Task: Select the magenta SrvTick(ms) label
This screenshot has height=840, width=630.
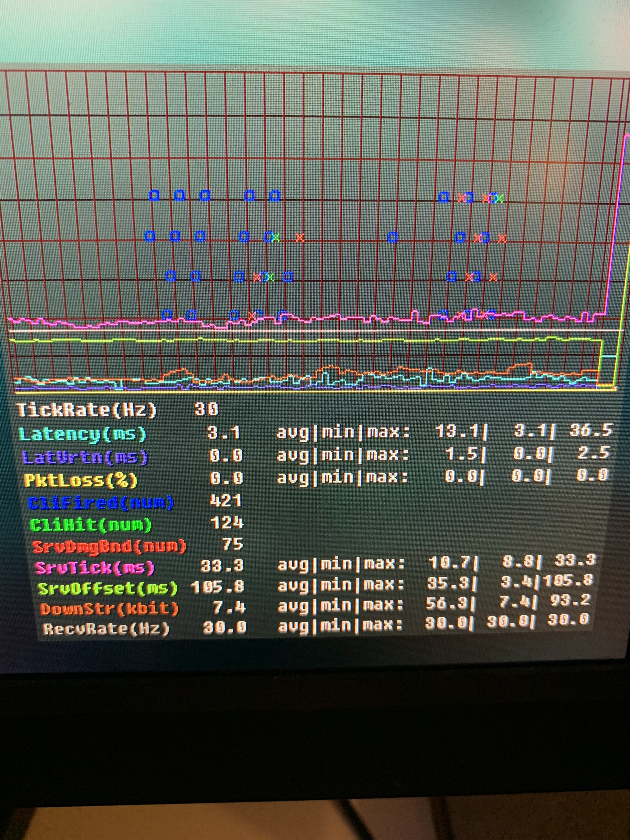Action: tap(95, 568)
